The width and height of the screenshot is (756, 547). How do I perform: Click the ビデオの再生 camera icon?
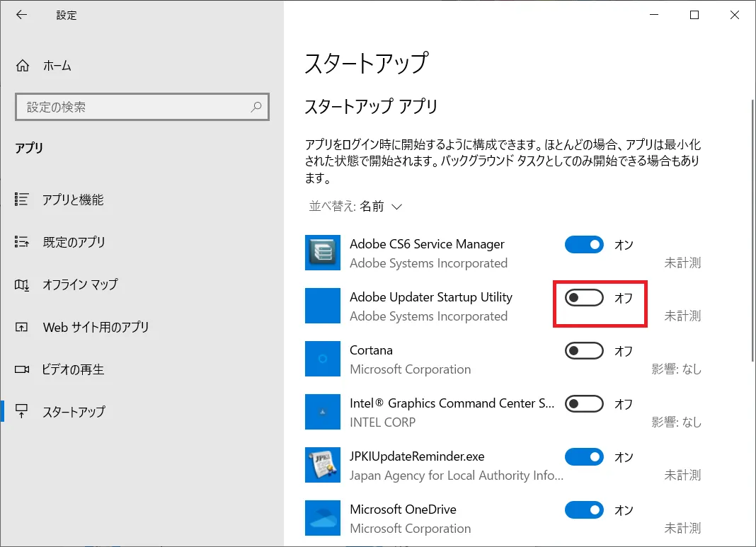[x=22, y=369]
